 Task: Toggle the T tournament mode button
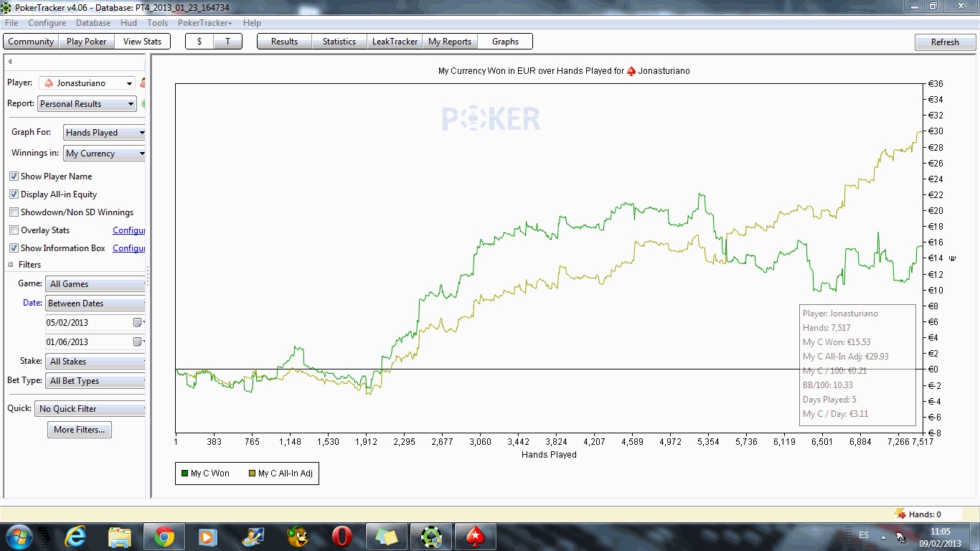227,42
